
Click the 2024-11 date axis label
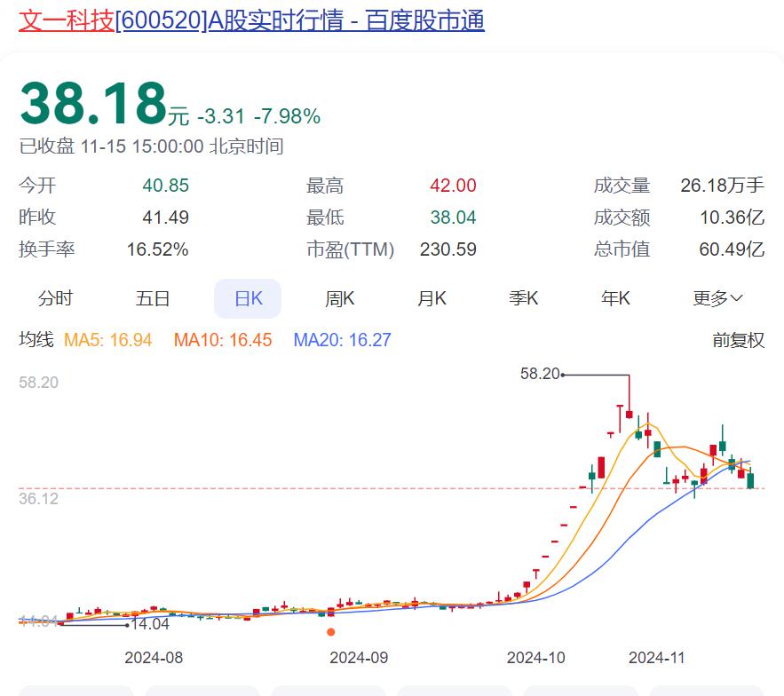pyautogui.click(x=656, y=658)
